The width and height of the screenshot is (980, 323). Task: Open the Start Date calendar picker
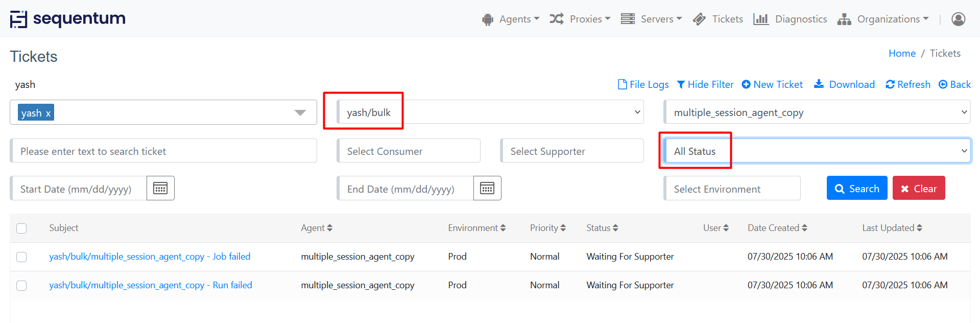pos(160,189)
